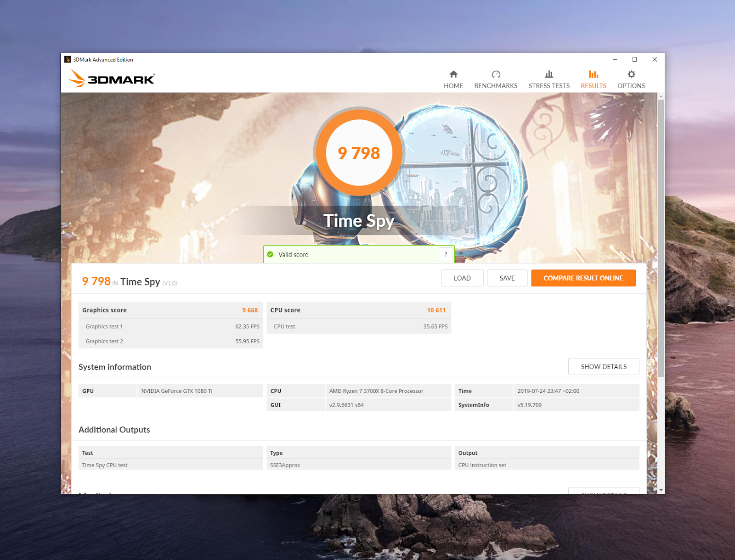This screenshot has width=735, height=560.
Task: Click the (V1.0) version label
Action: click(x=170, y=283)
